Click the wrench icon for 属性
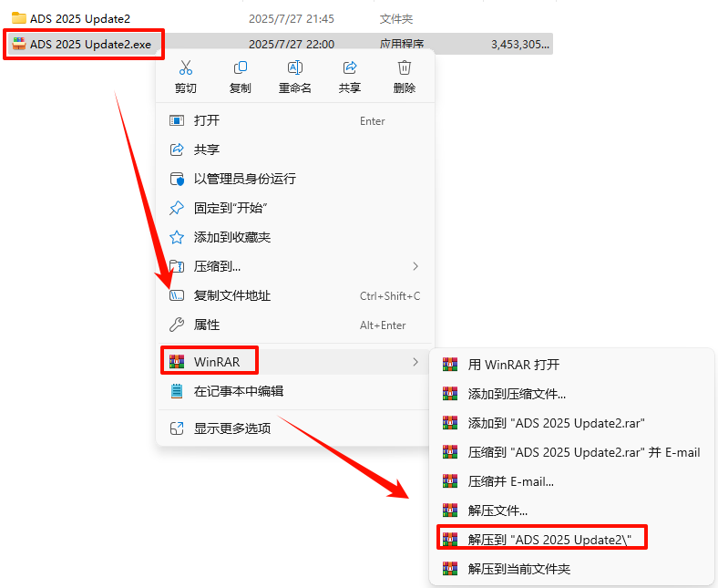Image resolution: width=718 pixels, height=588 pixels. (177, 325)
